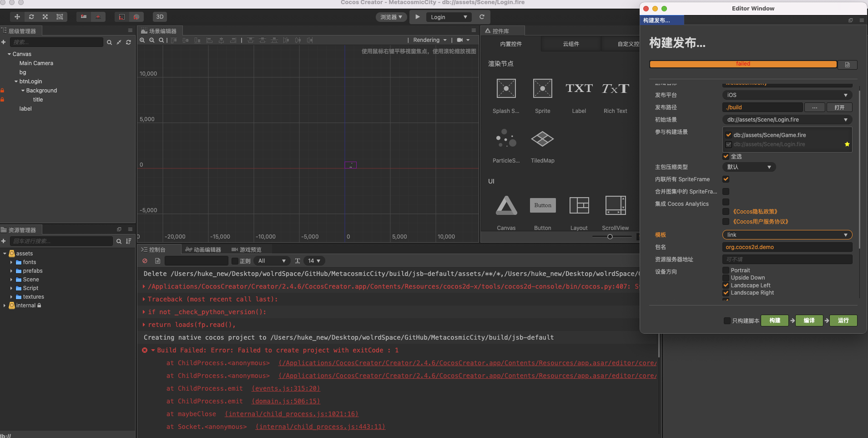Open the browser preview platform dropdown
868x438 pixels.
[391, 17]
